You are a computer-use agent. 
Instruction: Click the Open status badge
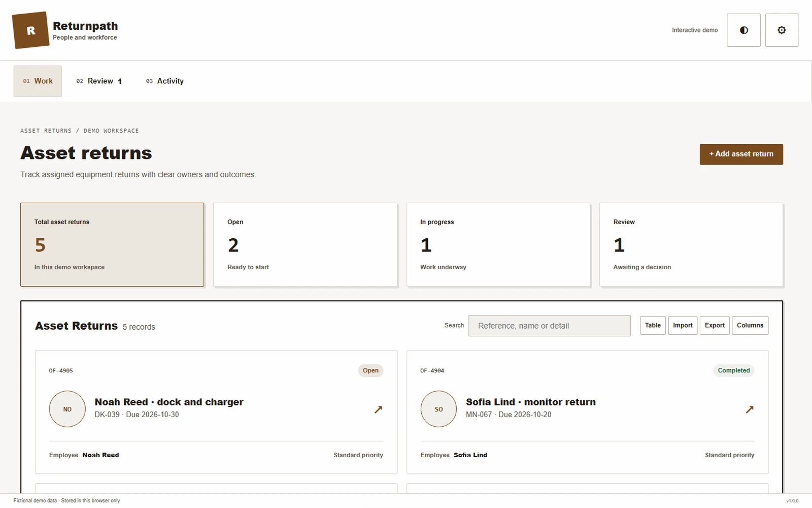point(370,370)
